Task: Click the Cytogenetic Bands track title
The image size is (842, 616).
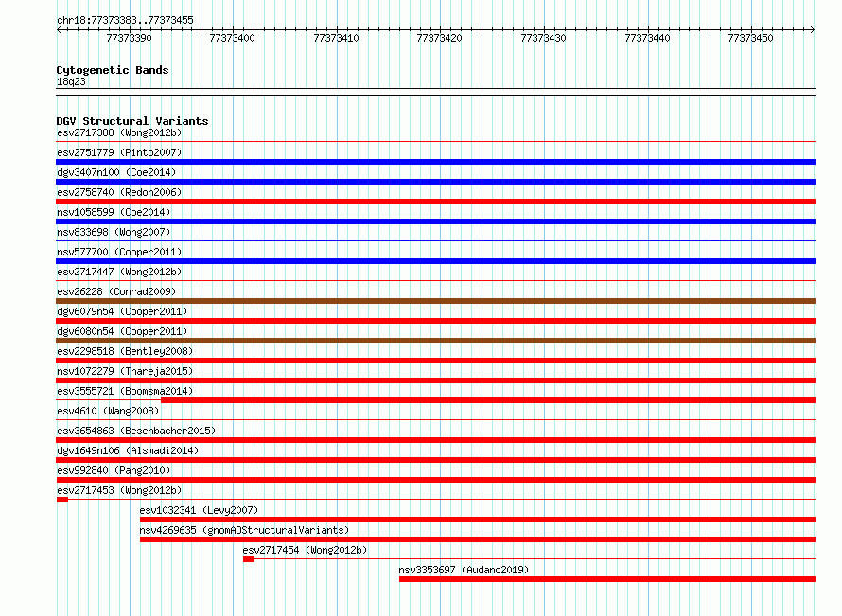Action: tap(113, 70)
